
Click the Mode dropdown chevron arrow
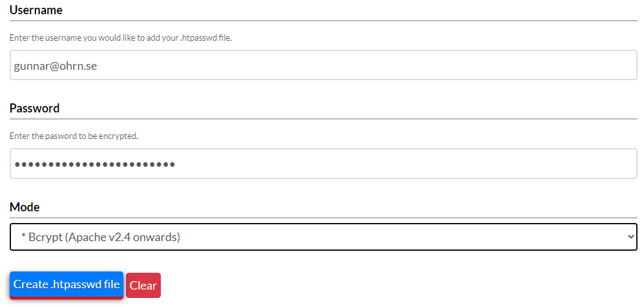[631, 237]
